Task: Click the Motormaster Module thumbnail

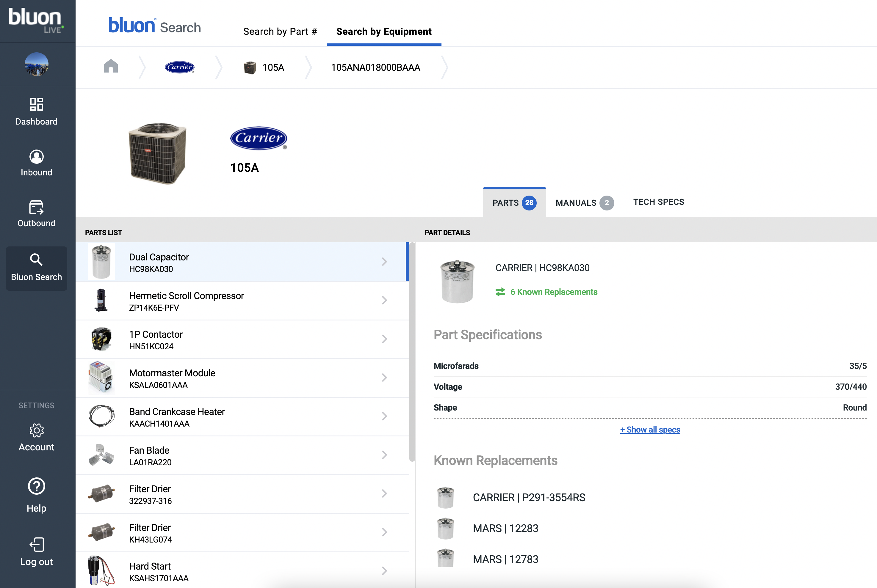Action: pos(101,378)
